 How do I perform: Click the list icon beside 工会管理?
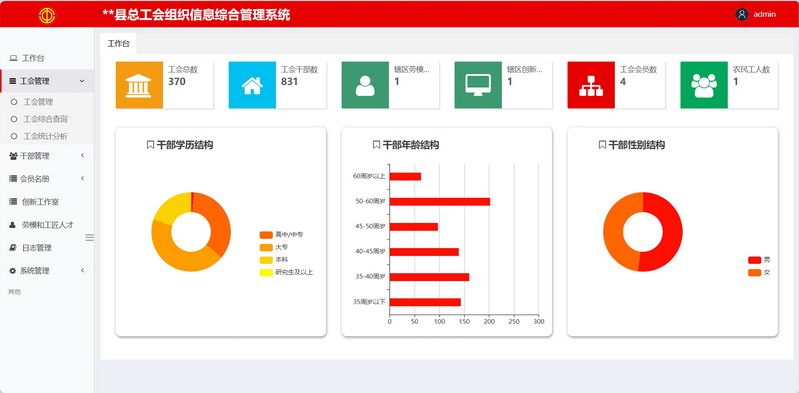[x=13, y=81]
